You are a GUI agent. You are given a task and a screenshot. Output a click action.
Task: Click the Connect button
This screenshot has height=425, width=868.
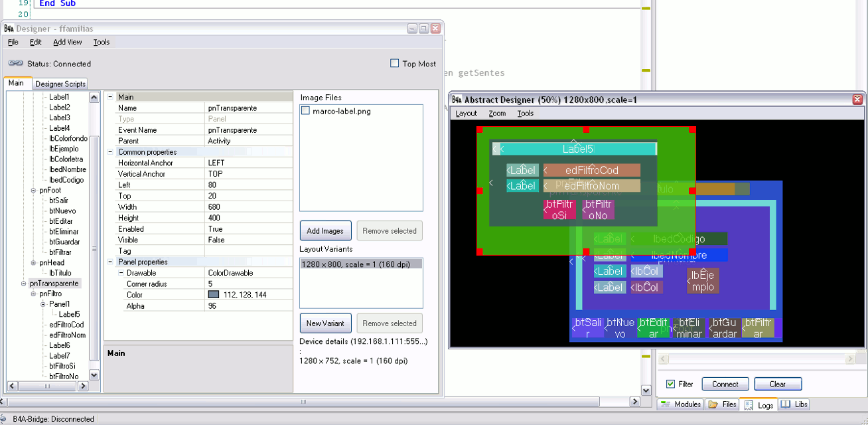pyautogui.click(x=725, y=384)
